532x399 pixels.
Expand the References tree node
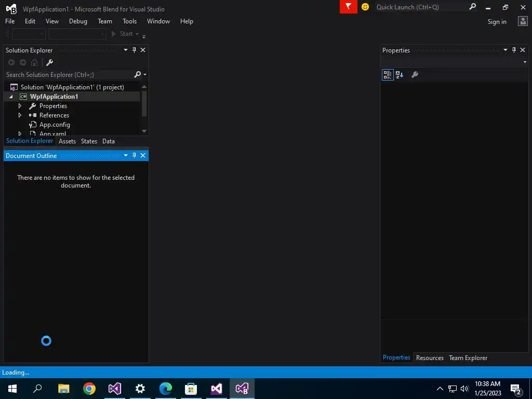pos(20,115)
